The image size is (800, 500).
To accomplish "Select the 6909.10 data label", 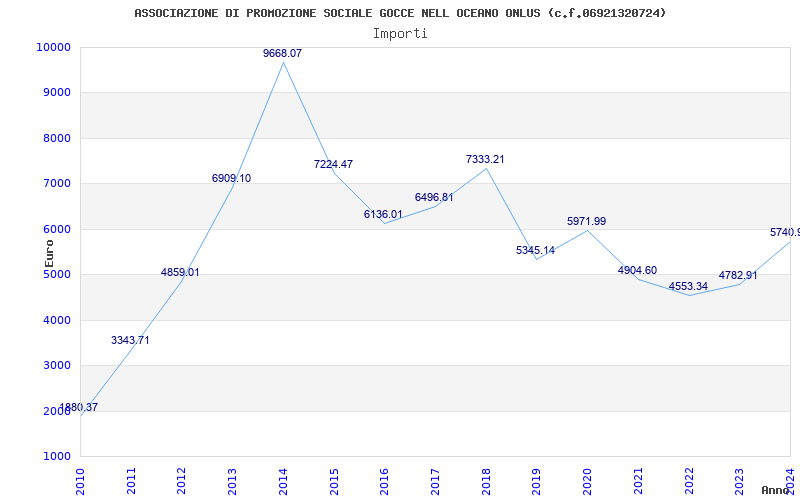I will (x=232, y=179).
